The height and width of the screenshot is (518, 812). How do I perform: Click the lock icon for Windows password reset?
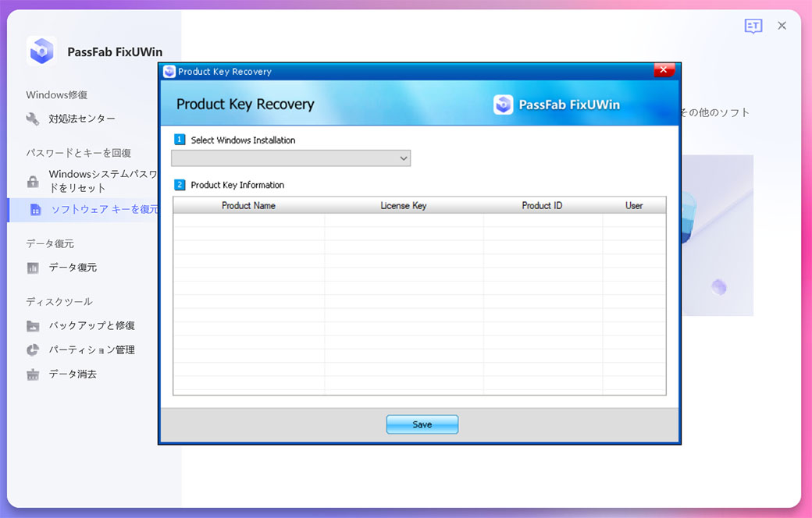pos(33,182)
